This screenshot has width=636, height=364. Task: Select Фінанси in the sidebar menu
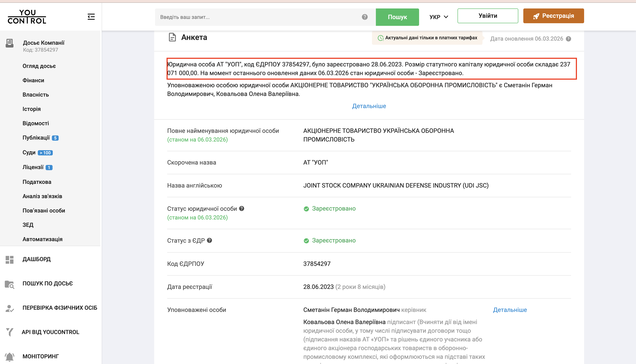33,80
